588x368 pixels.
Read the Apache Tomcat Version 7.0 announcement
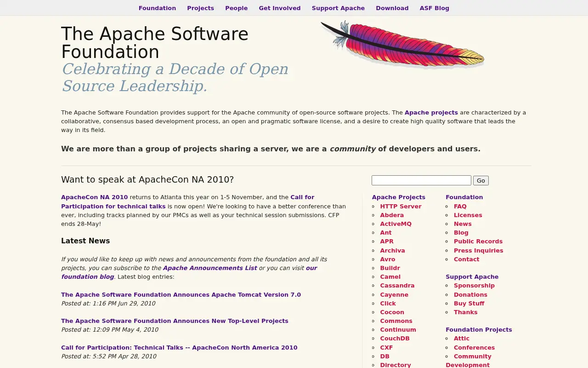point(181,295)
